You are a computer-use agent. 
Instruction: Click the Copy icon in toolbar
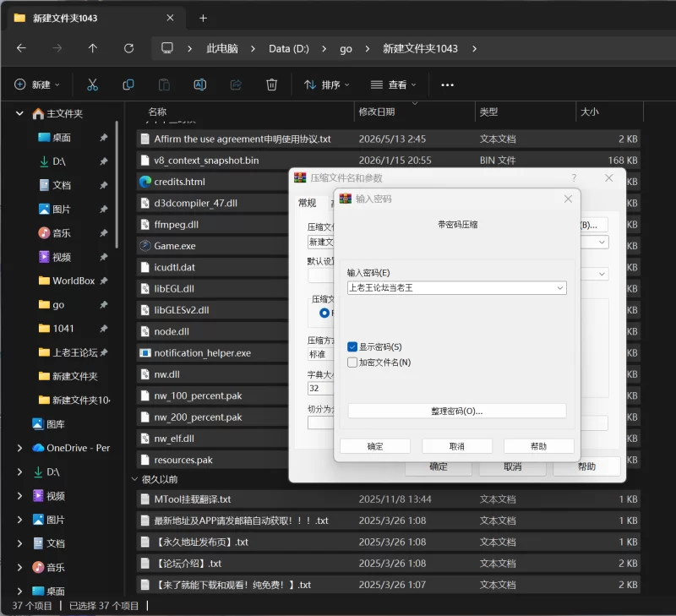click(x=128, y=84)
